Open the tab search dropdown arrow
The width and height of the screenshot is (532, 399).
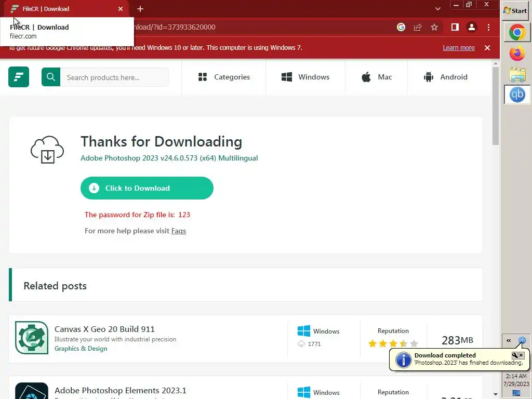(437, 9)
